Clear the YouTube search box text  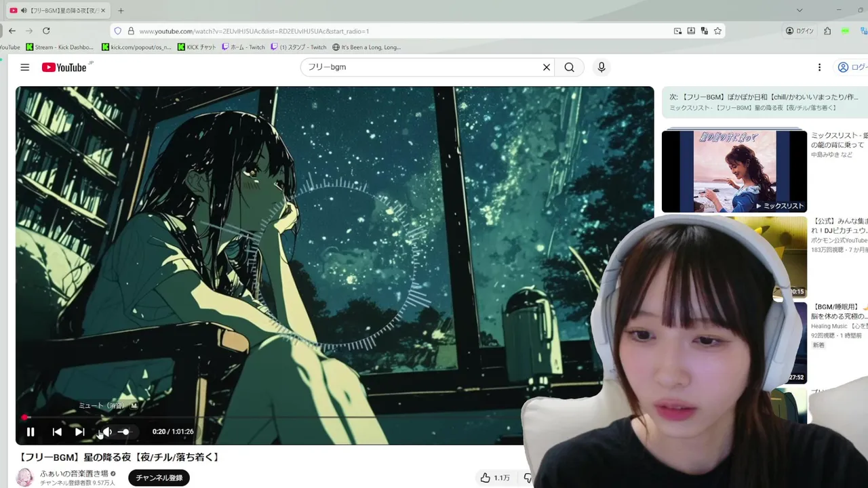(546, 67)
